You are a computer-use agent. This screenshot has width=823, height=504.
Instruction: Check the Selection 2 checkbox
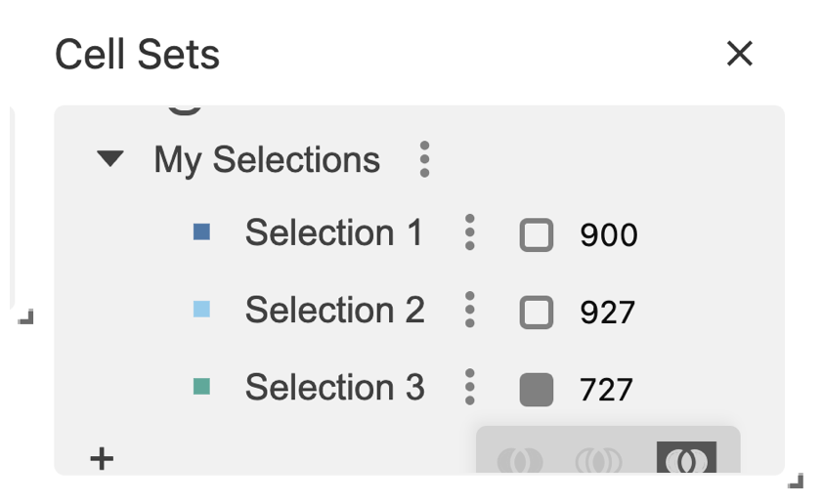(x=537, y=313)
